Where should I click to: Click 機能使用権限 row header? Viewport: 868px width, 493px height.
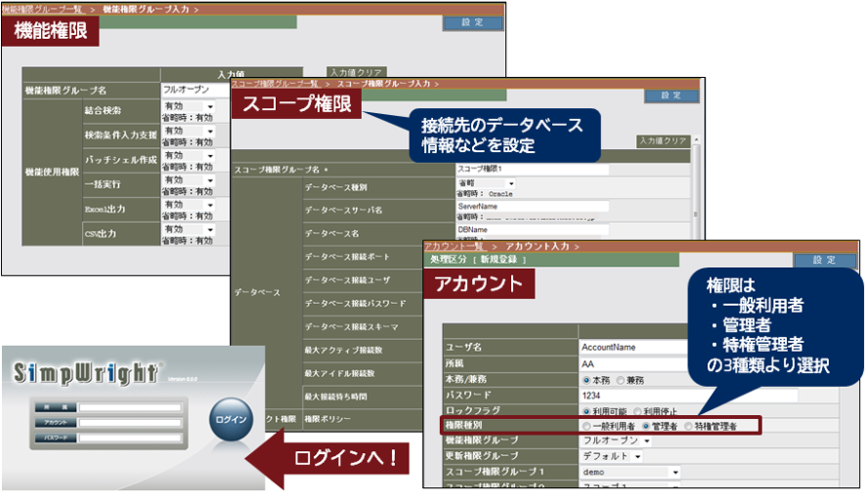[x=52, y=172]
